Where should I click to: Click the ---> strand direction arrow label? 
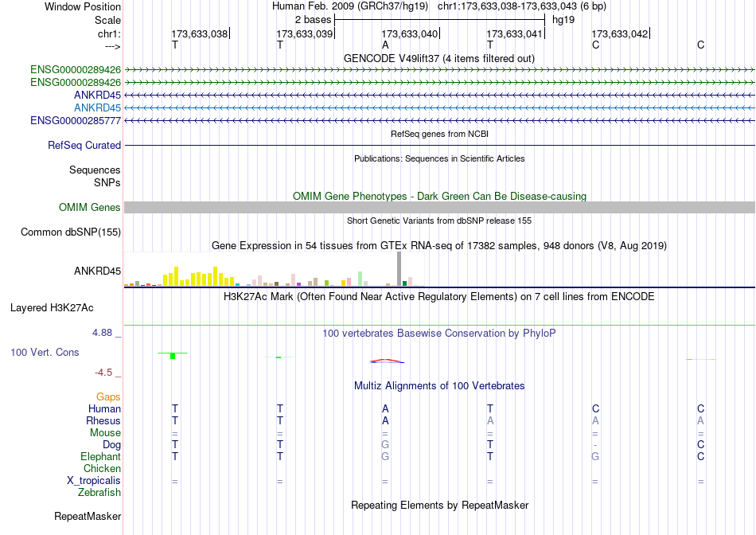(x=112, y=46)
